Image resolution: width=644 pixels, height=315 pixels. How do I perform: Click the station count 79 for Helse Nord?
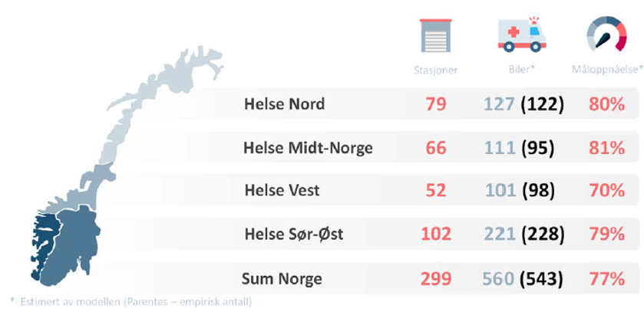435,104
